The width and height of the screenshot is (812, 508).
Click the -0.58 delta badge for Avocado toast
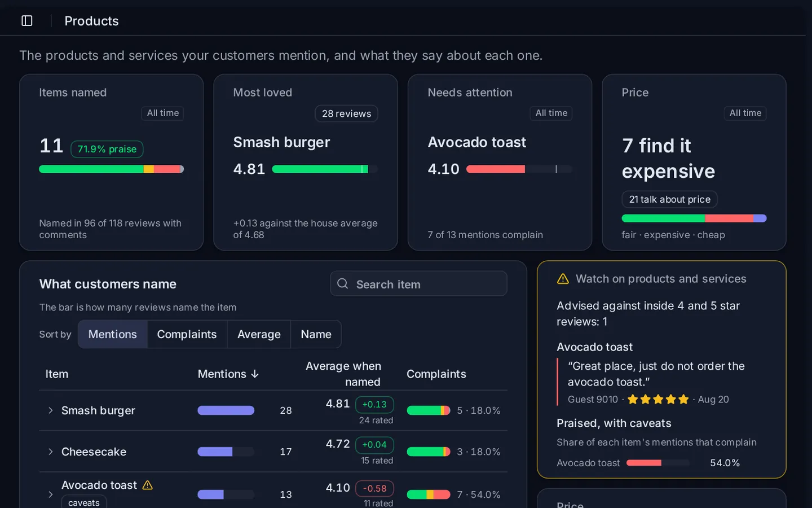(x=374, y=488)
